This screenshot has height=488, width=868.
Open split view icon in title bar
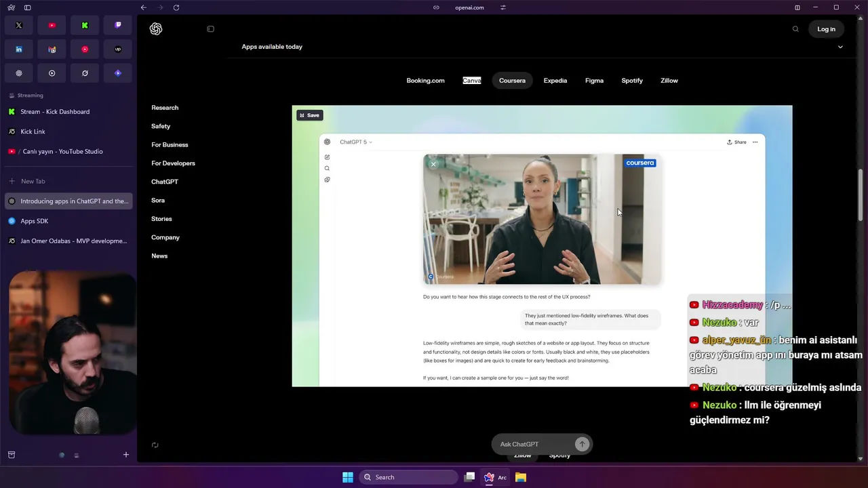click(797, 7)
